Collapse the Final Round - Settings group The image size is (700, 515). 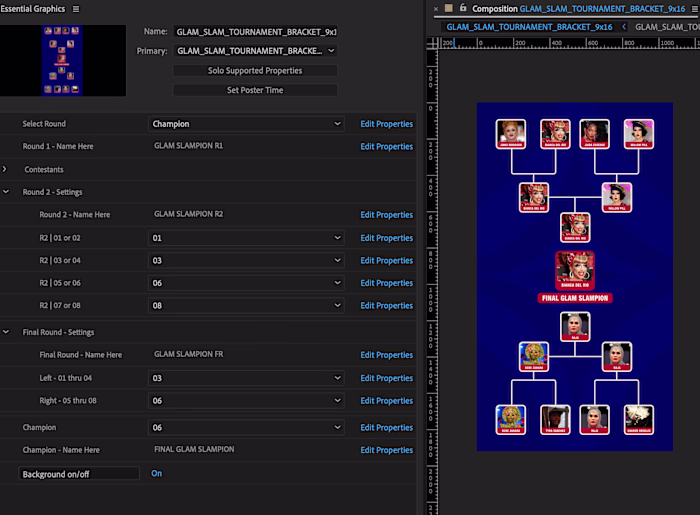coord(6,332)
